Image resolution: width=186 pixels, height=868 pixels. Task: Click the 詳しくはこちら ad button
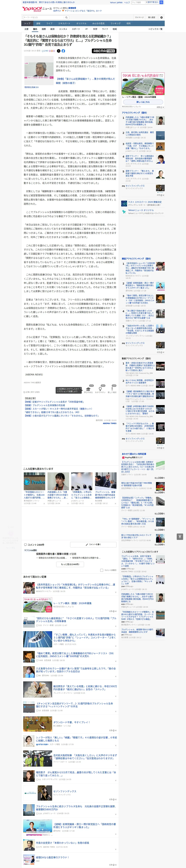[x=143, y=102]
